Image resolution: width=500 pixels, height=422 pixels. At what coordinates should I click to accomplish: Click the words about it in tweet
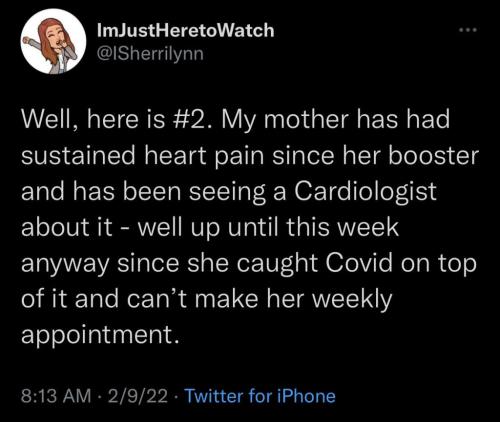point(67,227)
